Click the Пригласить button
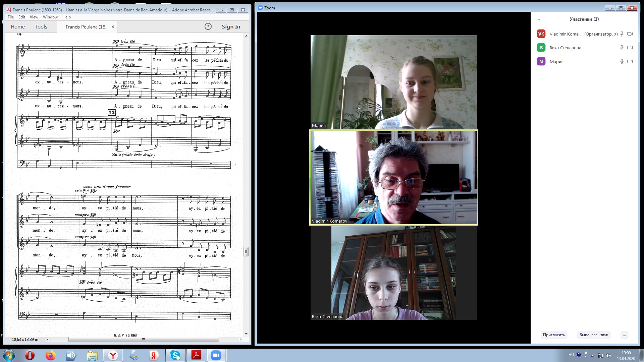 coord(554,335)
